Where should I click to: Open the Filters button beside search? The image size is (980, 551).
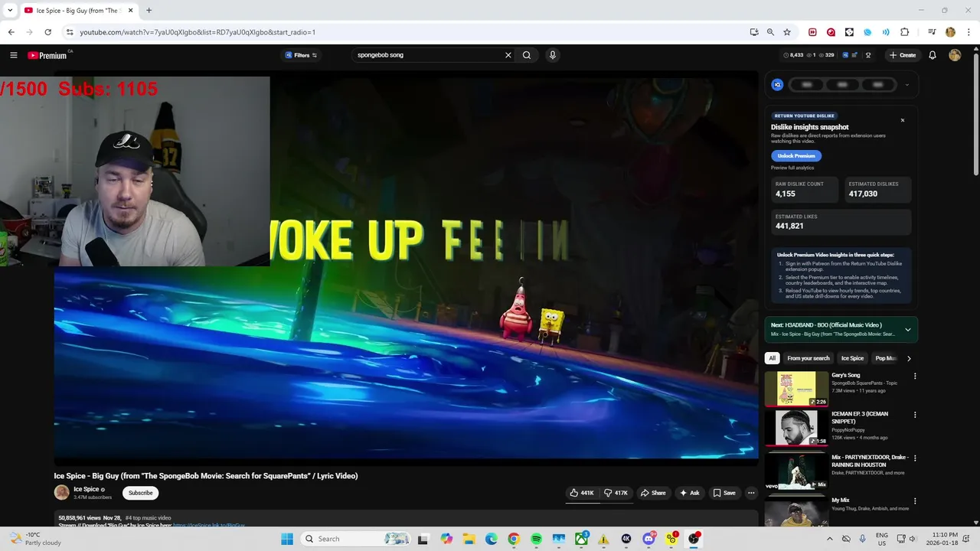tap(301, 55)
